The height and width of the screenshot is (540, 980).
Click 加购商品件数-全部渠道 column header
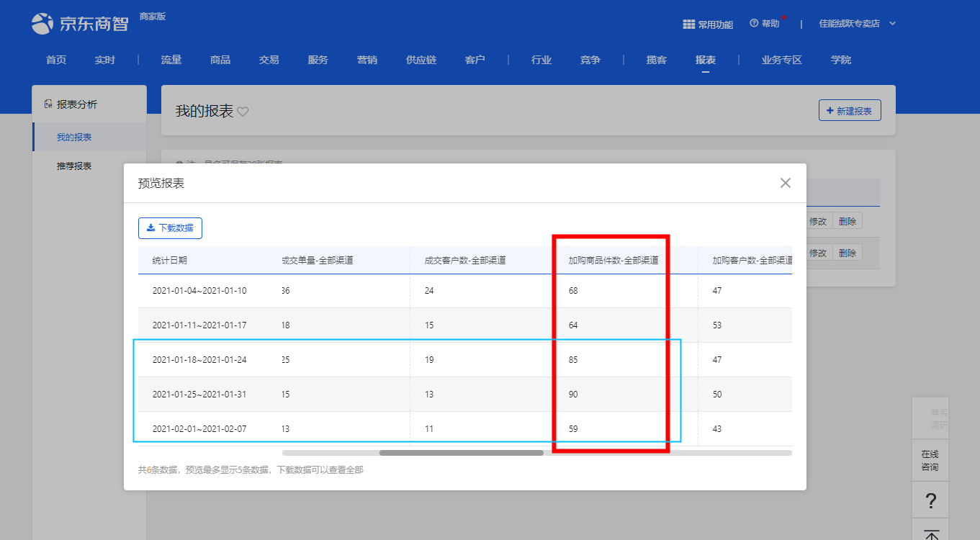(x=613, y=260)
